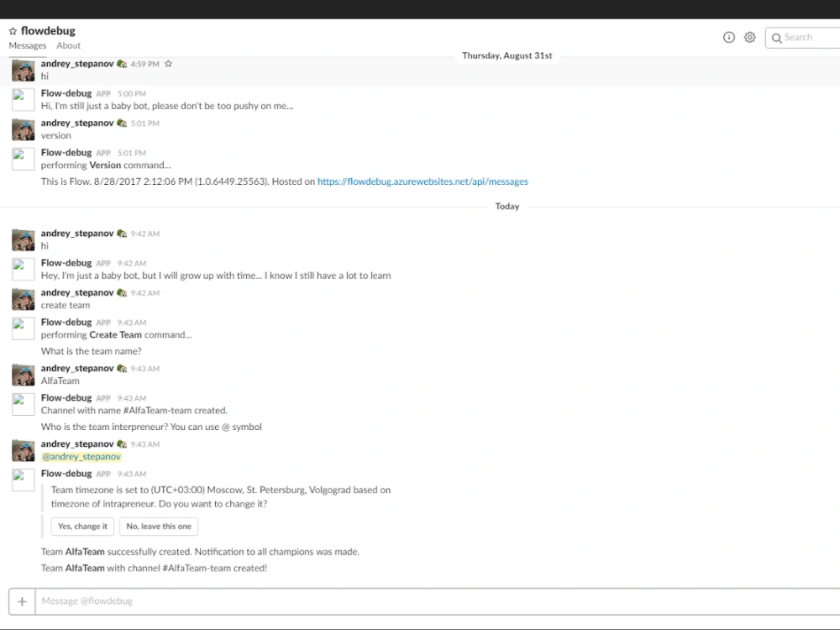Open Flow-debug bot avatar at 5:00 PM
This screenshot has height=630, width=840.
click(x=23, y=100)
